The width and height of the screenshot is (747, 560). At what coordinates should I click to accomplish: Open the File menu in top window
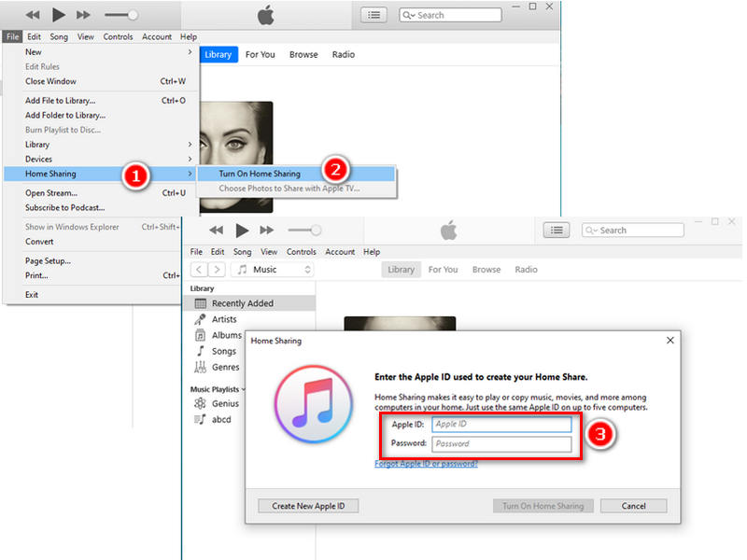pos(13,36)
